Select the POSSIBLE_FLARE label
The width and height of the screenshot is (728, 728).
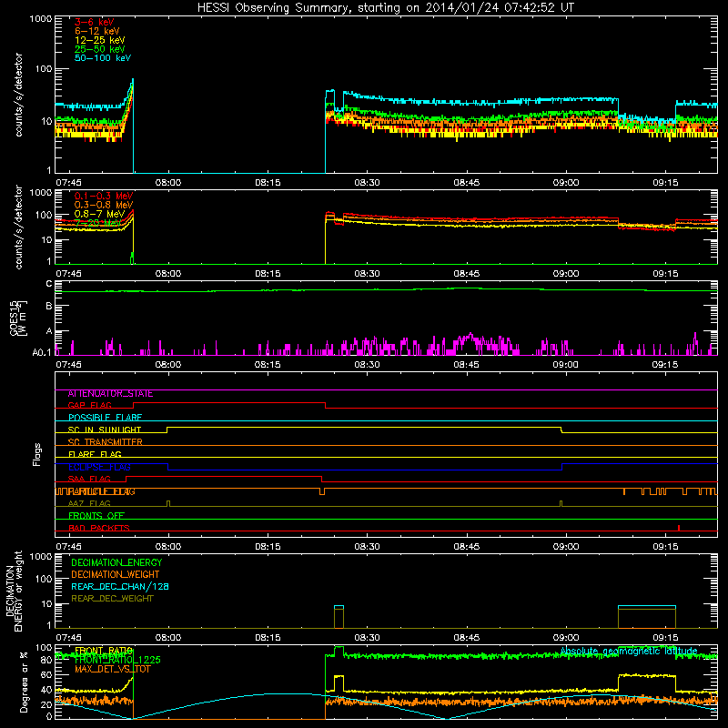pos(105,418)
